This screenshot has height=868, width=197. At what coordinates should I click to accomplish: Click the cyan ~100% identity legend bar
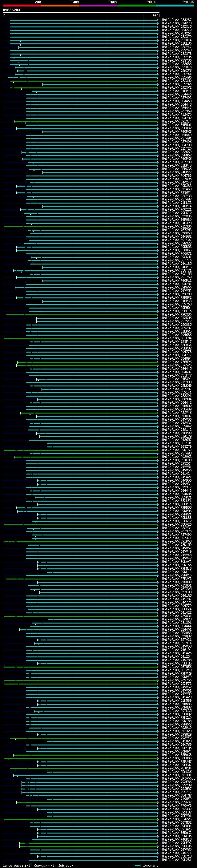coord(175,6)
